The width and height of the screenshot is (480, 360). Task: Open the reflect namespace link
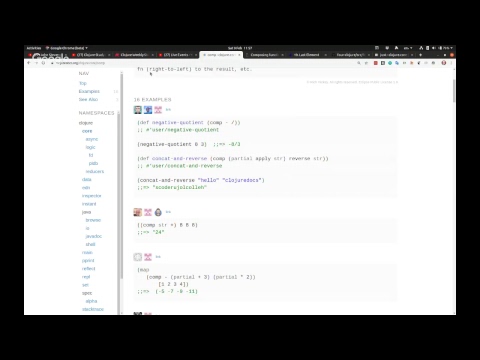coord(89,269)
